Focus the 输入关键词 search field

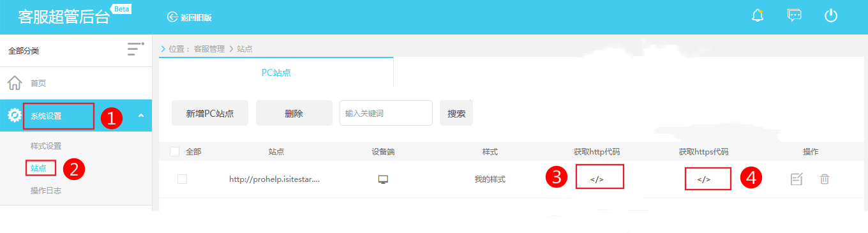click(x=386, y=113)
